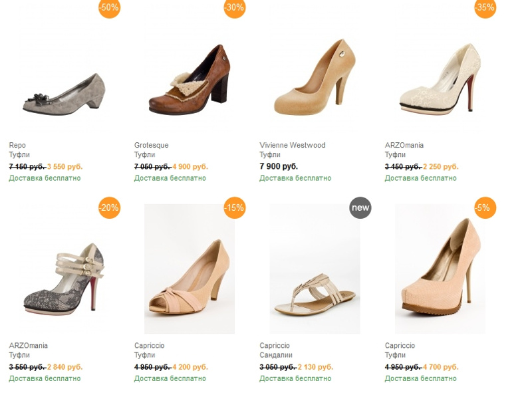Open the Capriccio peep-toe shoe image
The image size is (532, 393).
coord(190,269)
